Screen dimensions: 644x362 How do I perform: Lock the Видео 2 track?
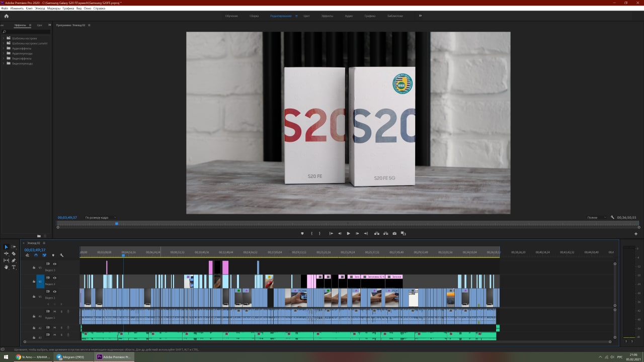coord(34,282)
